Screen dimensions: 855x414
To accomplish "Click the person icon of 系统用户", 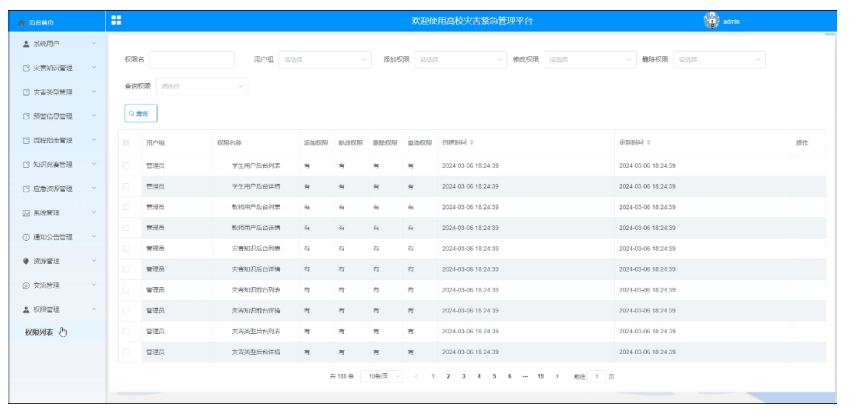I will tap(26, 44).
